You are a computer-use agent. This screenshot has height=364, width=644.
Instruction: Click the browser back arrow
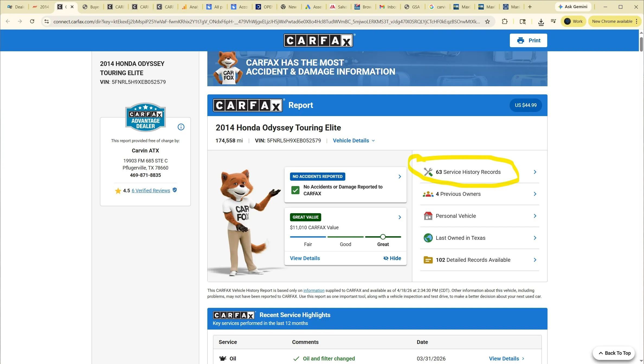tap(8, 21)
